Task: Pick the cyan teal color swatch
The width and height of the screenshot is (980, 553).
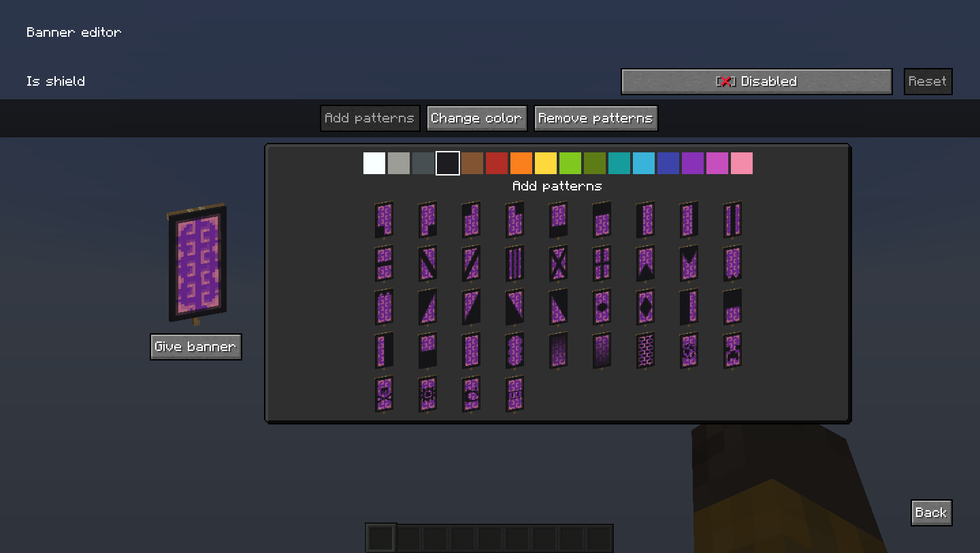Action: pos(619,163)
